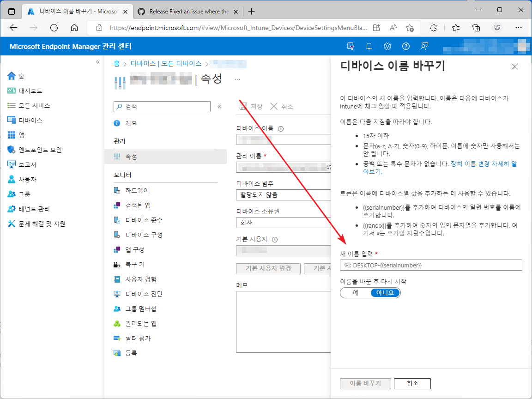This screenshot has height=399, width=532.
Task: Click the 취소 button in the rename panel
Action: coord(412,383)
